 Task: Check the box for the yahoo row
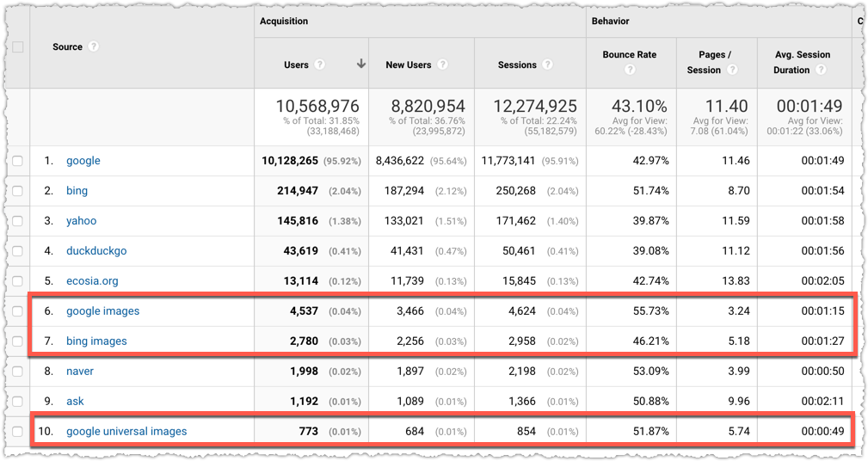pyautogui.click(x=18, y=221)
